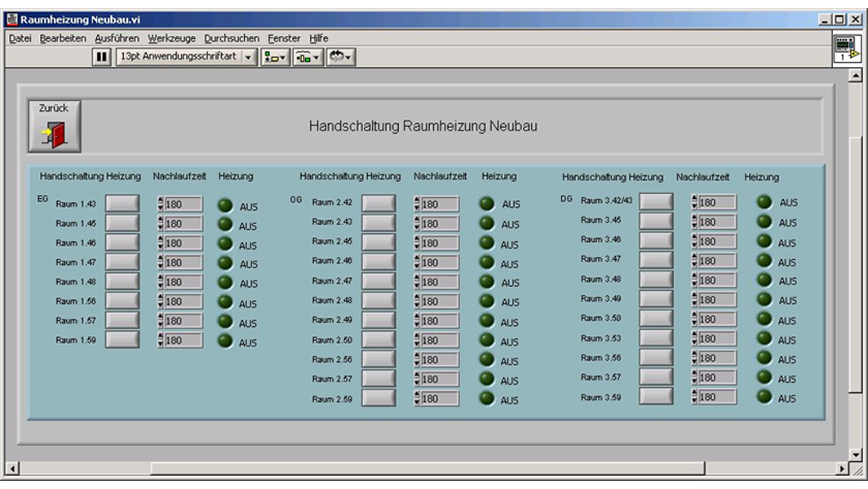
Task: Toggle manual heating switch for Raum 2.50
Action: pos(379,340)
